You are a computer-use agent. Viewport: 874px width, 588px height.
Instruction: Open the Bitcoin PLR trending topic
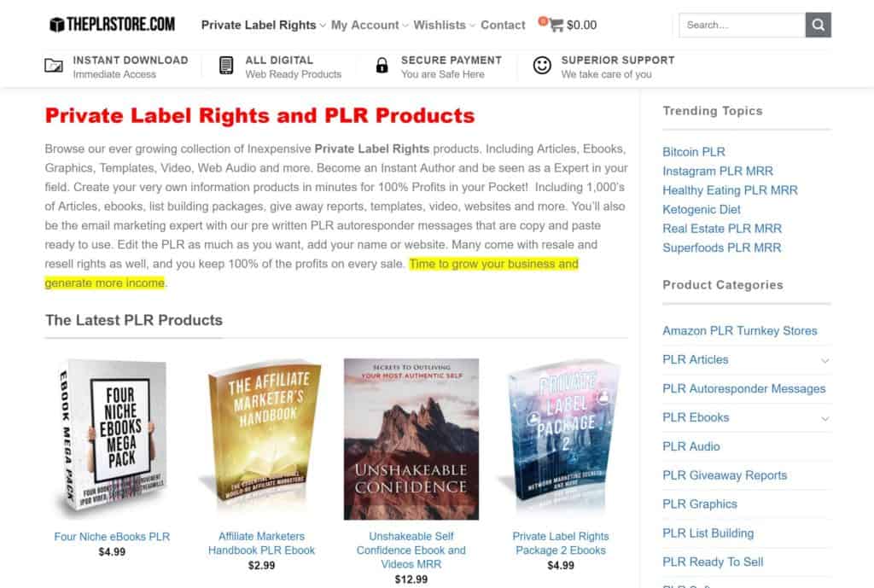click(x=693, y=152)
